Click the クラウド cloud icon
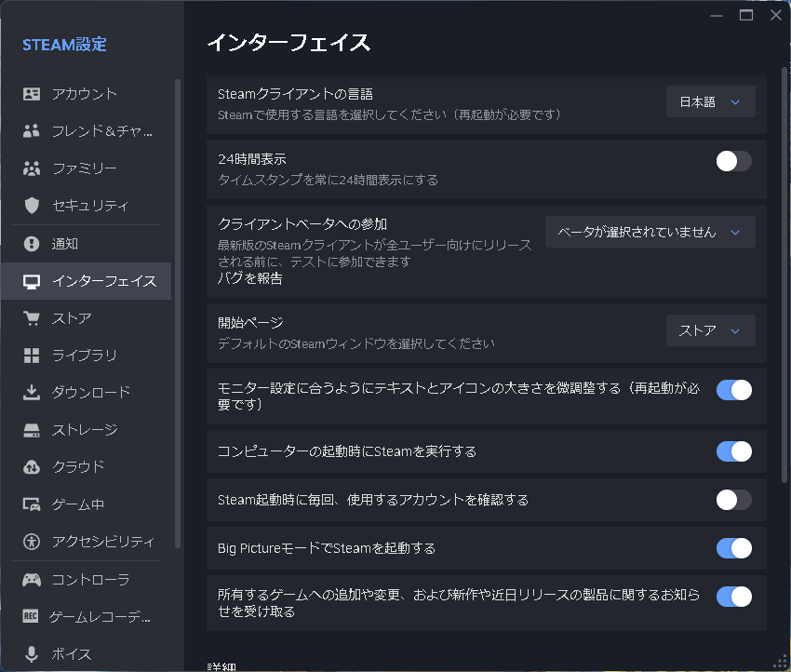Image resolution: width=791 pixels, height=672 pixels. click(32, 467)
